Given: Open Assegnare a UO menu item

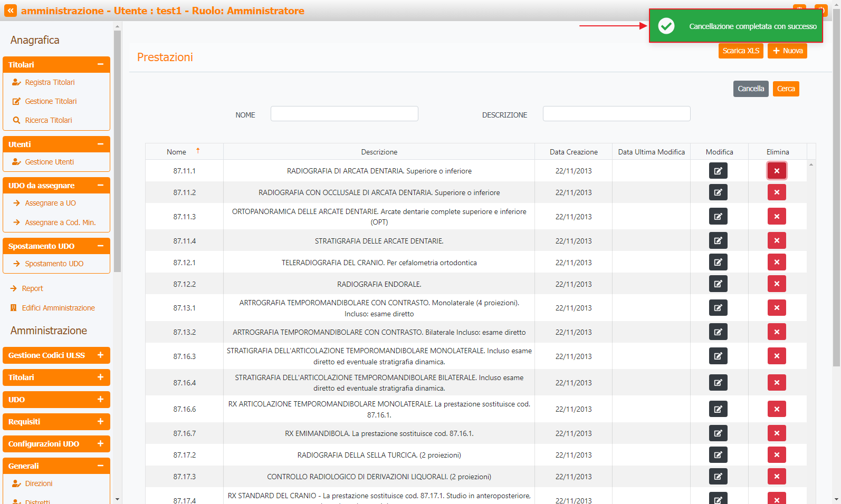Looking at the screenshot, I should tap(50, 203).
